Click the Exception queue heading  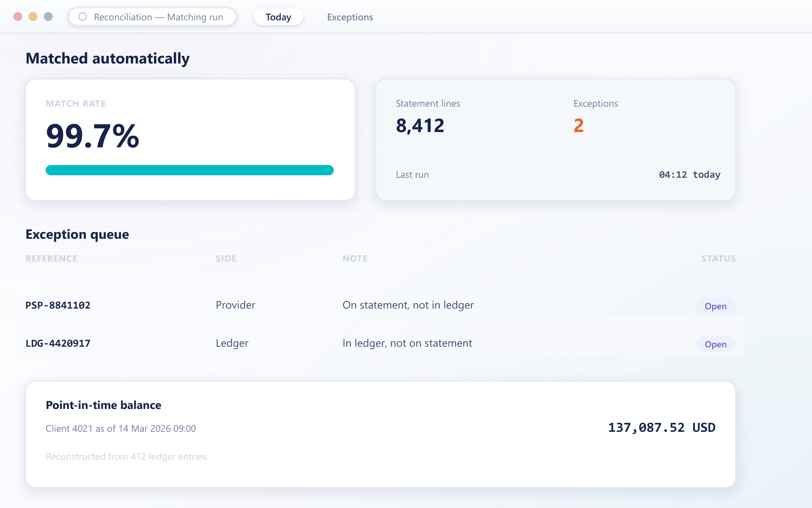pos(77,234)
